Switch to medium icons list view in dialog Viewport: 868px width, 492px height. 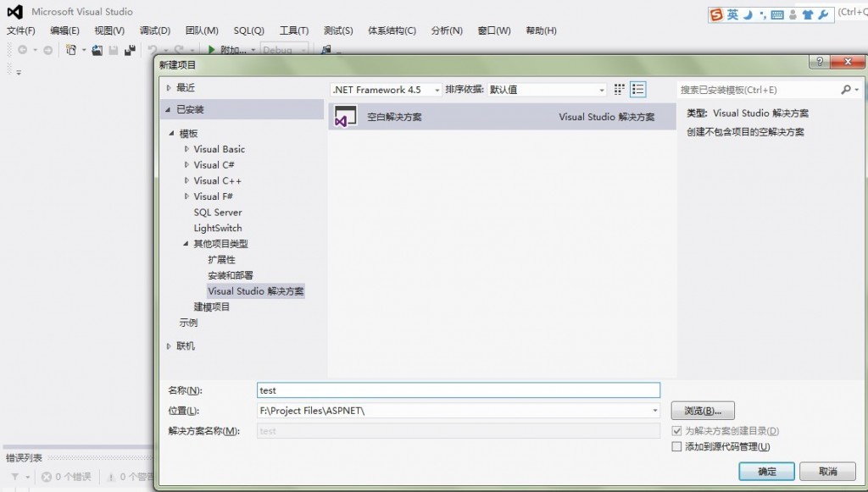click(637, 89)
